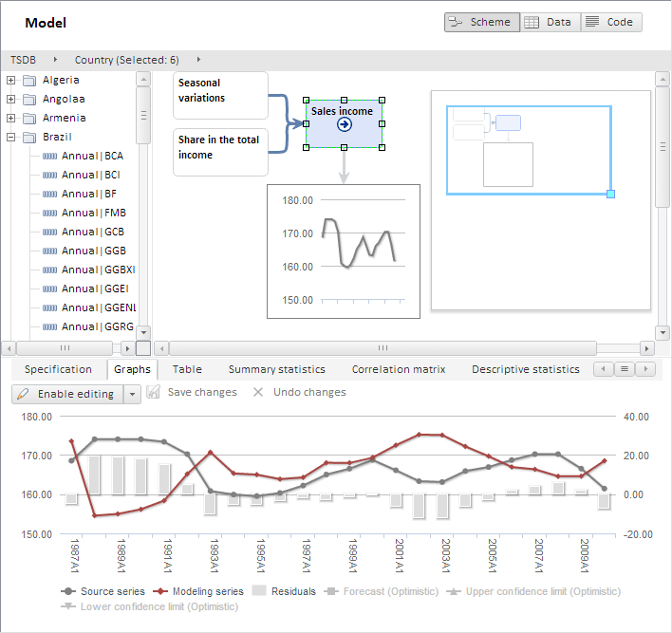This screenshot has height=633, width=672.
Task: Open the Summary statistics tab
Action: pos(277,369)
